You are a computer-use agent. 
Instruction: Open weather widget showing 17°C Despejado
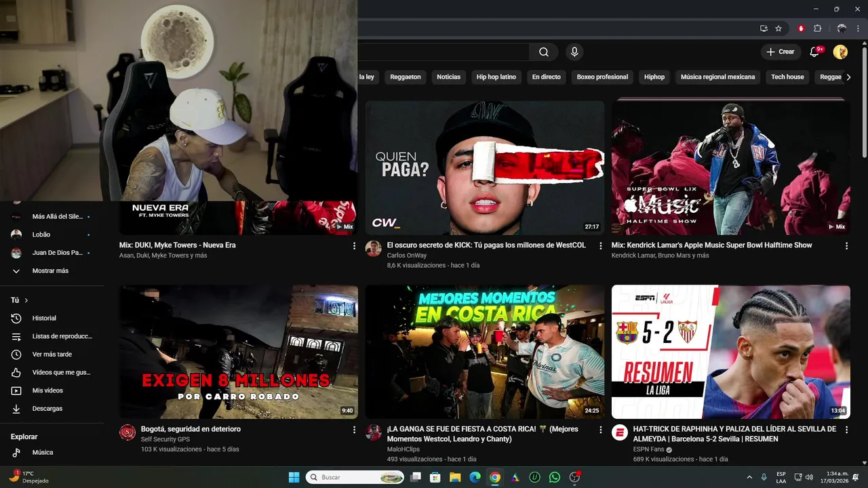[x=28, y=477]
